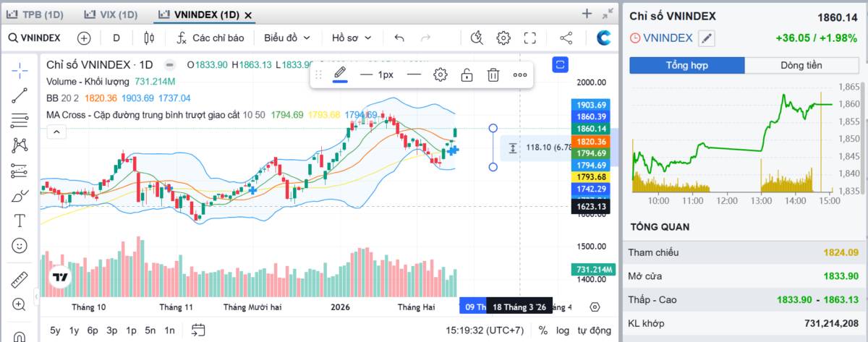
Task: Enter fullscreen mode
Action: (x=529, y=38)
